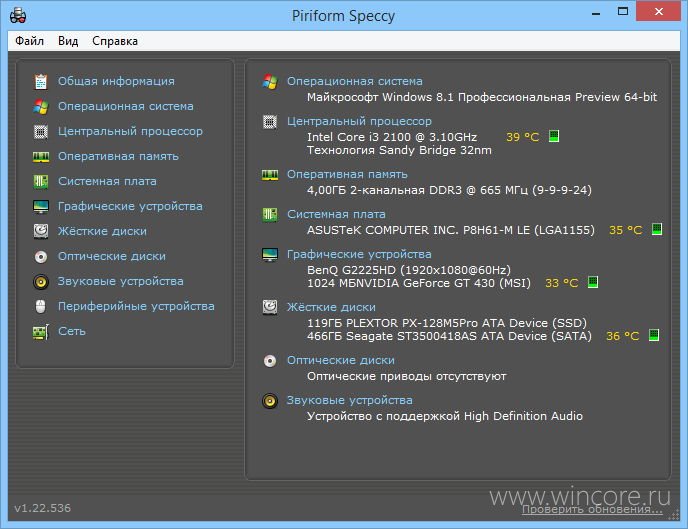688x529 pixels.
Task: Open Жёсткие диски heading in summary
Action: click(x=331, y=307)
